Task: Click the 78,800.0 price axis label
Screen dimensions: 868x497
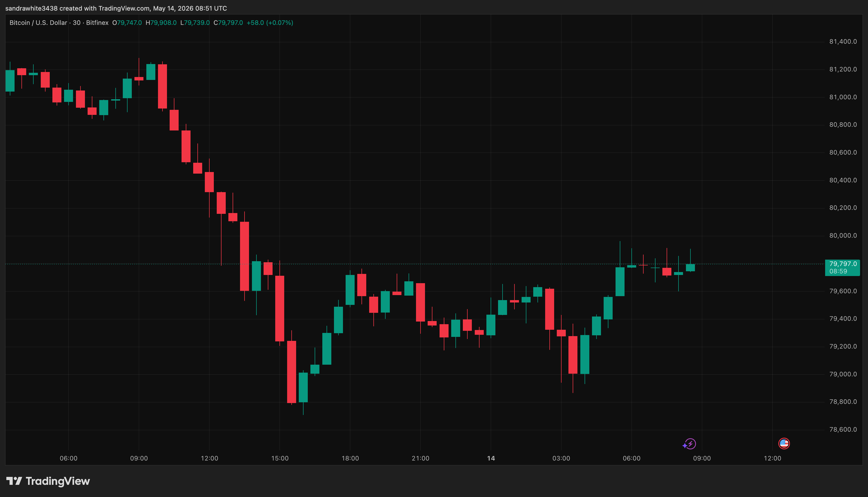Action: (843, 402)
